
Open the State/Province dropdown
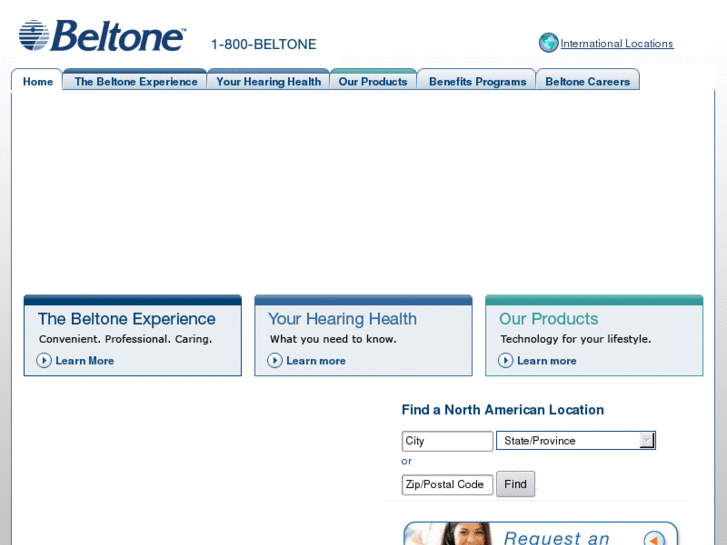coord(575,441)
